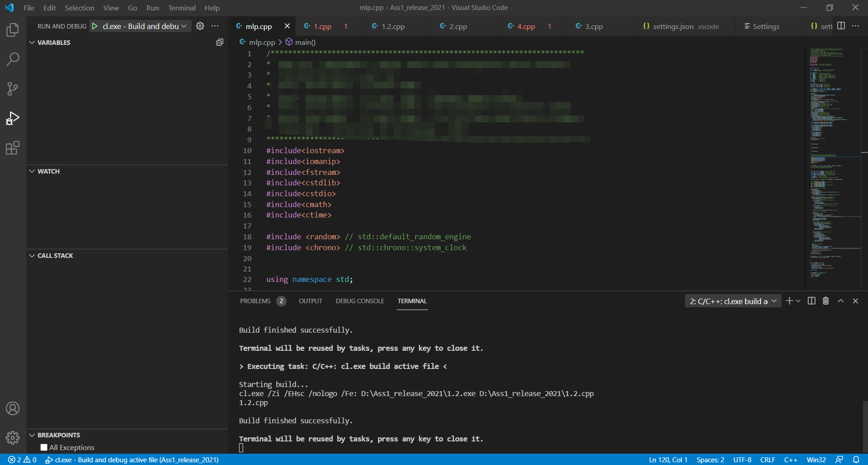Switch to the DEBUG CONSOLE panel tab
The width and height of the screenshot is (868, 465).
360,301
